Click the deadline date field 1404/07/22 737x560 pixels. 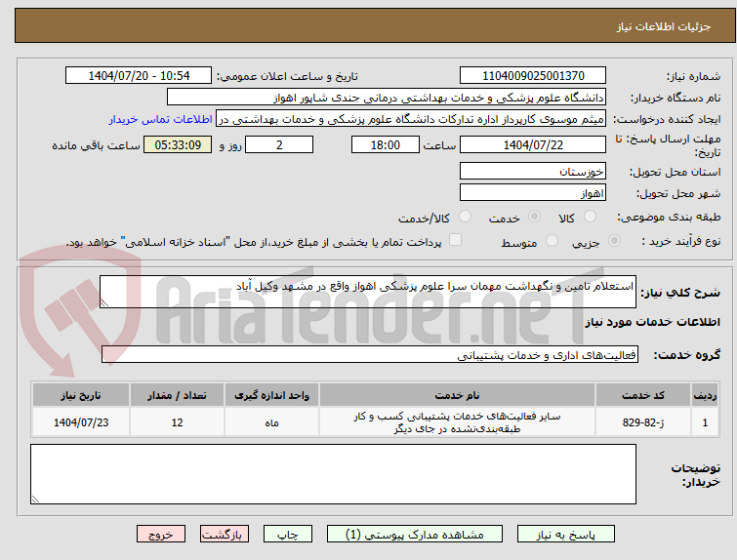533,144
